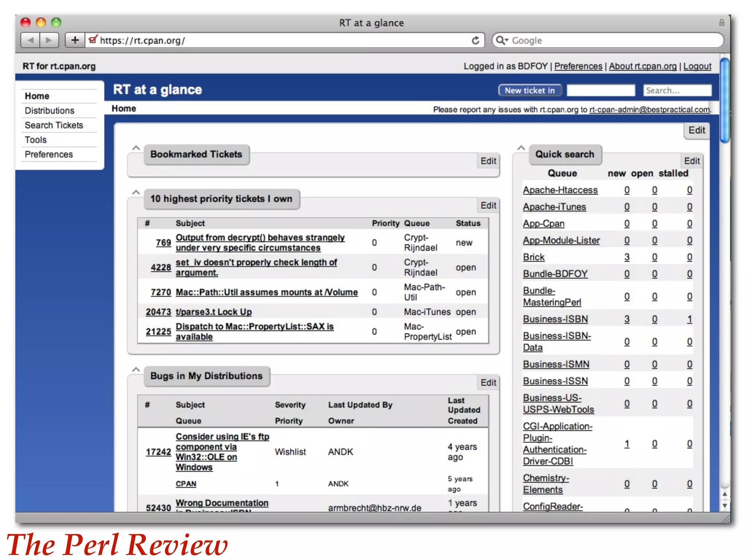Screen dimensions: 747x560
Task: Open Preferences link in top header
Action: [578, 66]
